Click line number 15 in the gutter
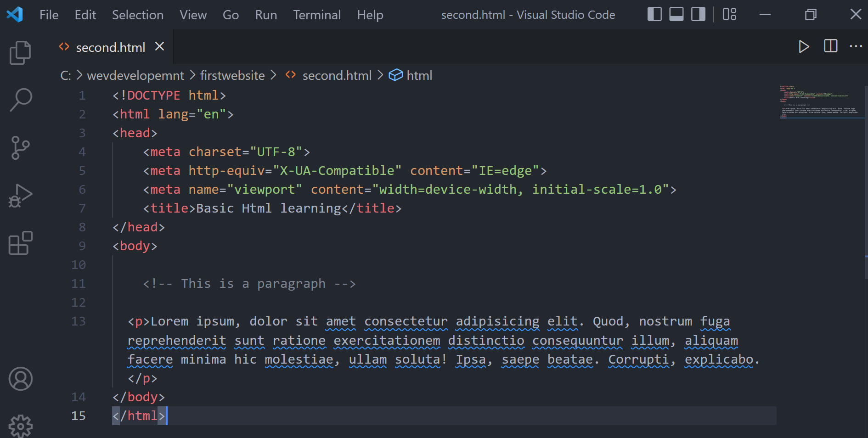 79,416
